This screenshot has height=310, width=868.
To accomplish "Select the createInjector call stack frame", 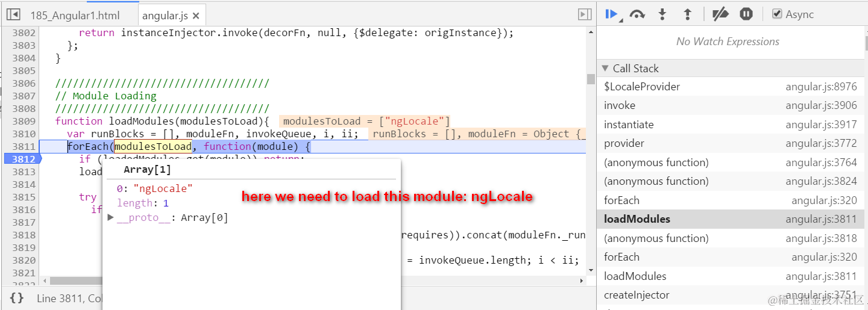I will tap(732, 295).
